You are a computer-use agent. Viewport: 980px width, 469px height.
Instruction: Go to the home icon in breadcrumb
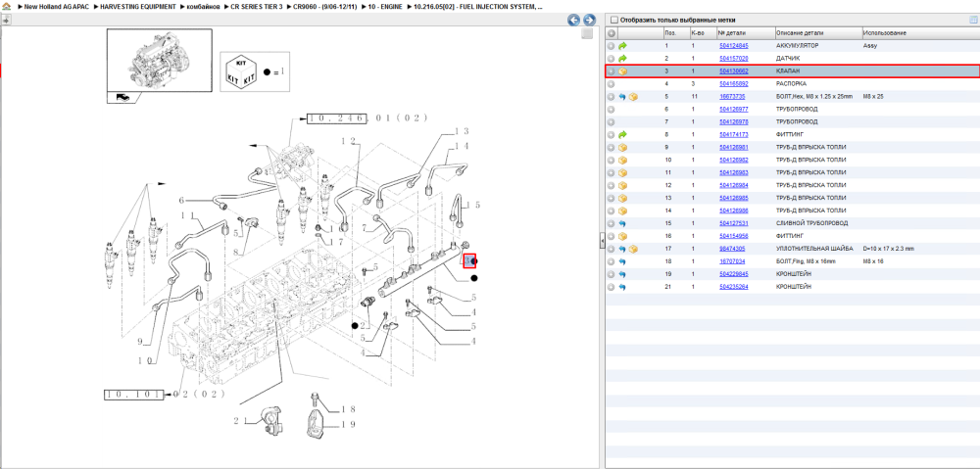point(6,6)
